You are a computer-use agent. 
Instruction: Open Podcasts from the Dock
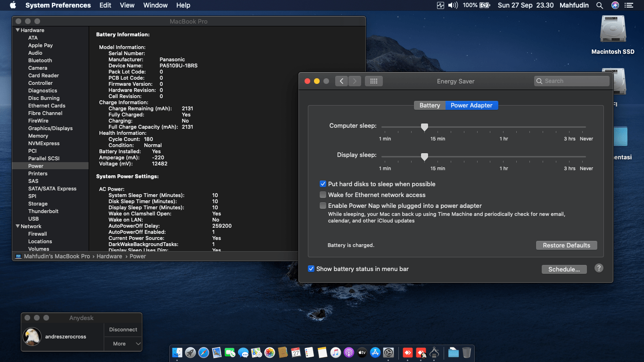coord(349,353)
